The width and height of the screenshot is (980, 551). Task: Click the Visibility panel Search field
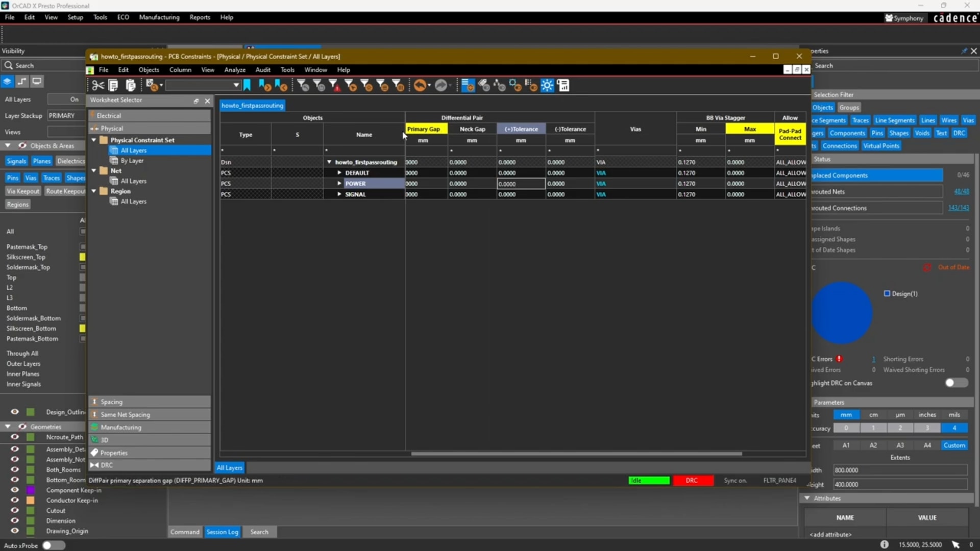[43, 65]
